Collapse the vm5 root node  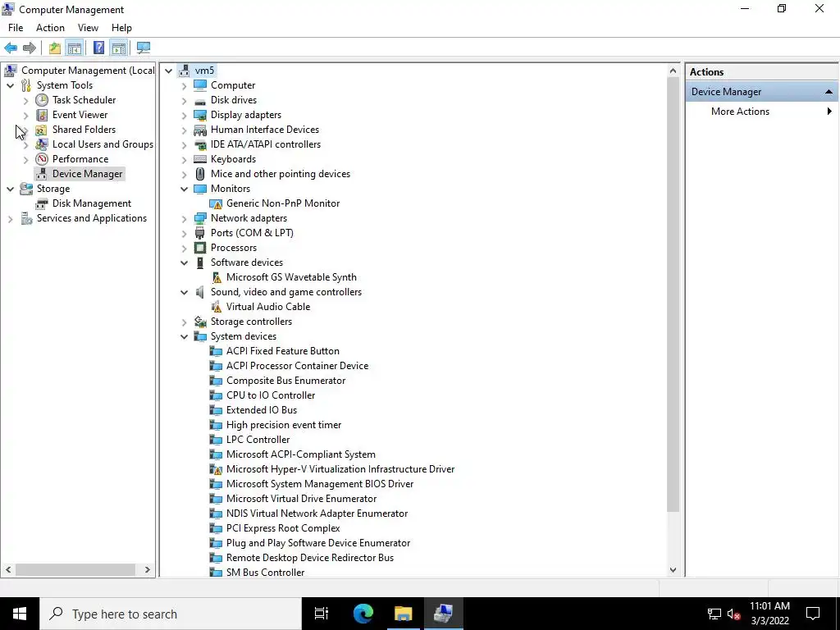tap(168, 71)
